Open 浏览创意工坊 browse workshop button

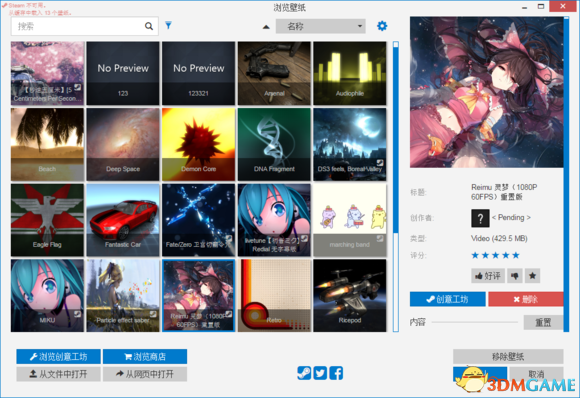coord(58,357)
